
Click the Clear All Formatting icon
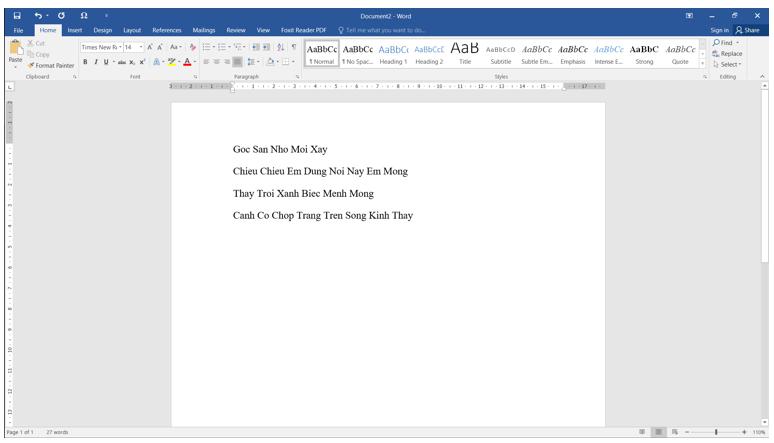pyautogui.click(x=193, y=47)
